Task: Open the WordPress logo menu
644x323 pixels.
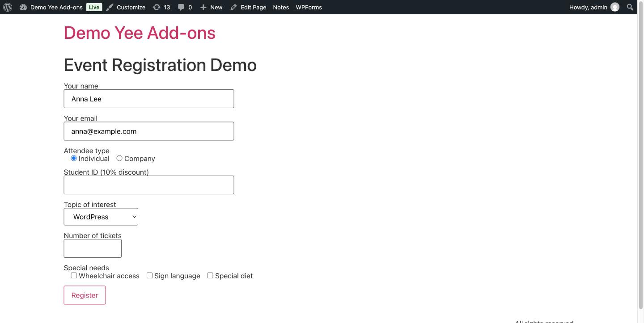Action: coord(8,7)
